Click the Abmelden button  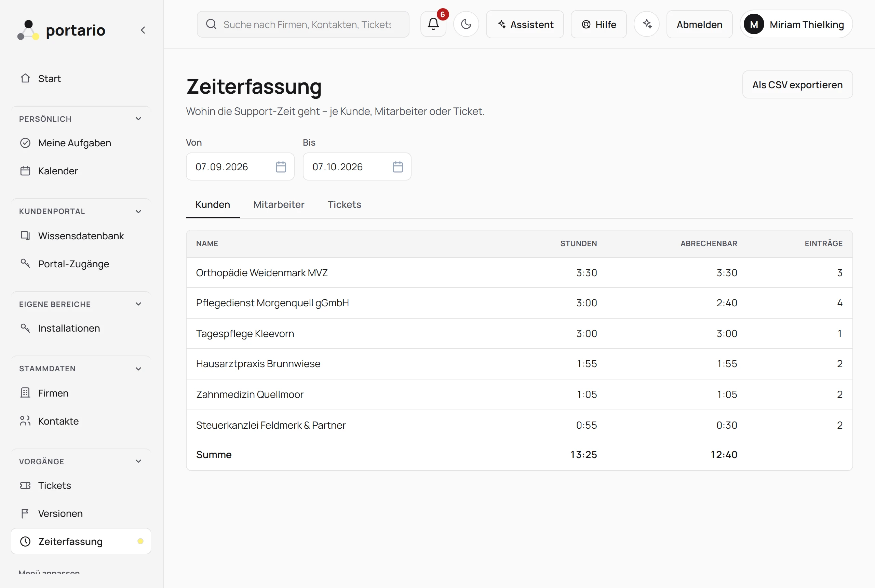point(699,24)
